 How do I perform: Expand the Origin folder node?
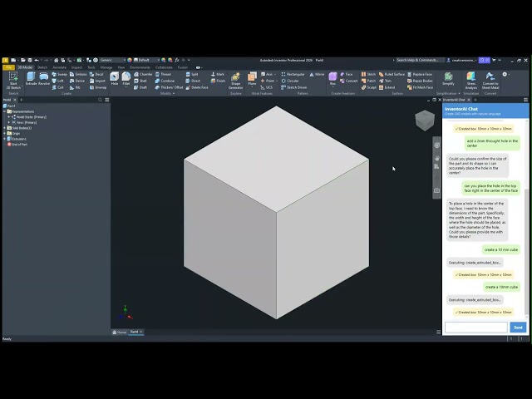click(x=4, y=133)
